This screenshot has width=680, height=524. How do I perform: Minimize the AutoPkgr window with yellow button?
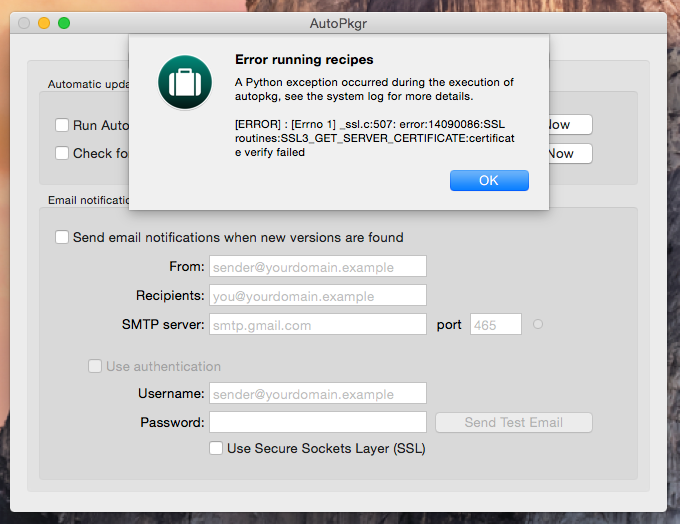44,23
